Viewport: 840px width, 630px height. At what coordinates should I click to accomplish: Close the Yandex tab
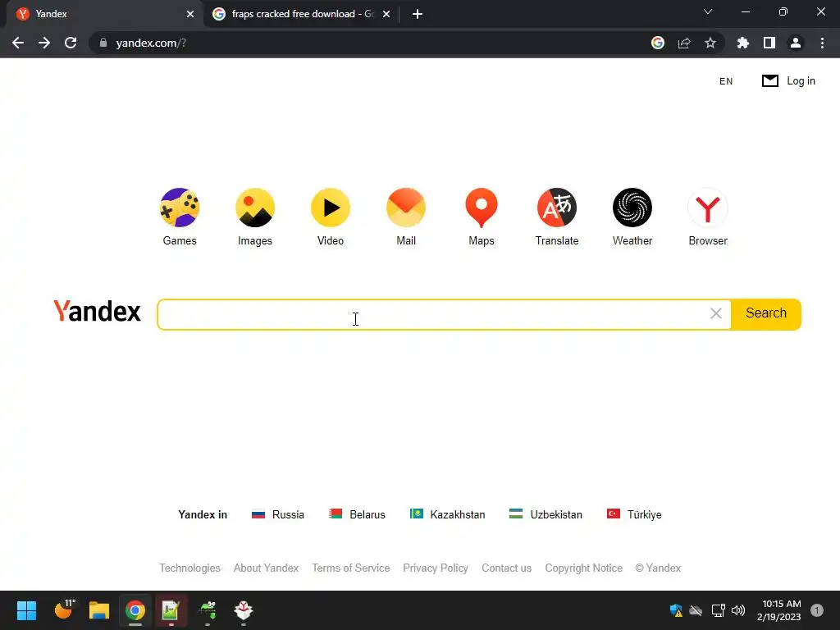pos(190,14)
